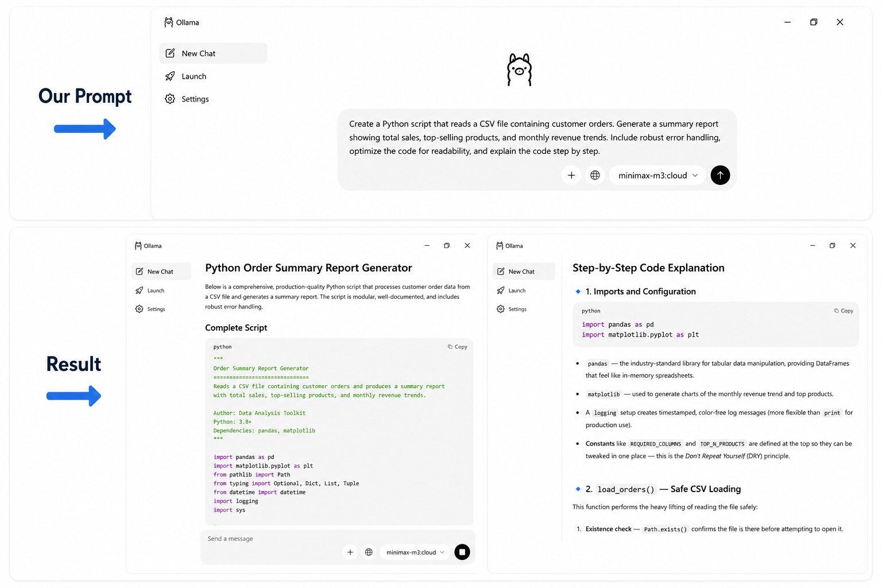Open Settings in bottom-left Ollama window
Image resolution: width=882 pixels, height=588 pixels.
[156, 309]
